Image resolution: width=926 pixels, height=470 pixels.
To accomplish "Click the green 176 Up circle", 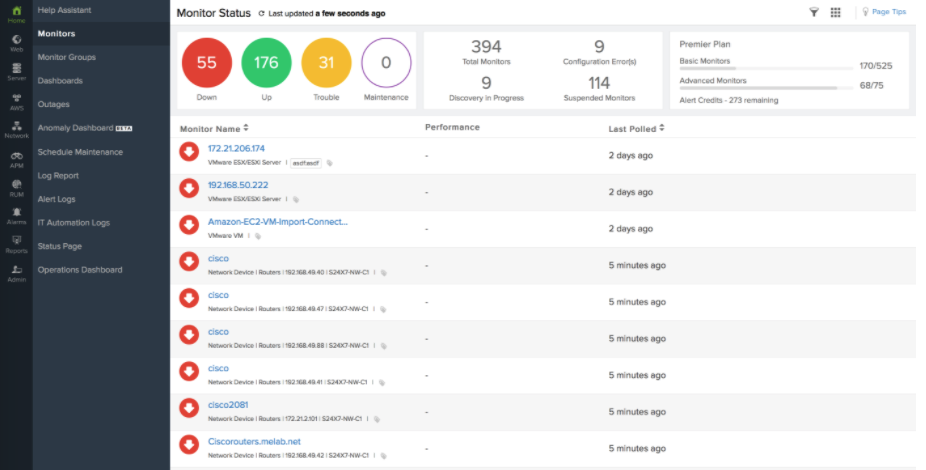I will [266, 63].
